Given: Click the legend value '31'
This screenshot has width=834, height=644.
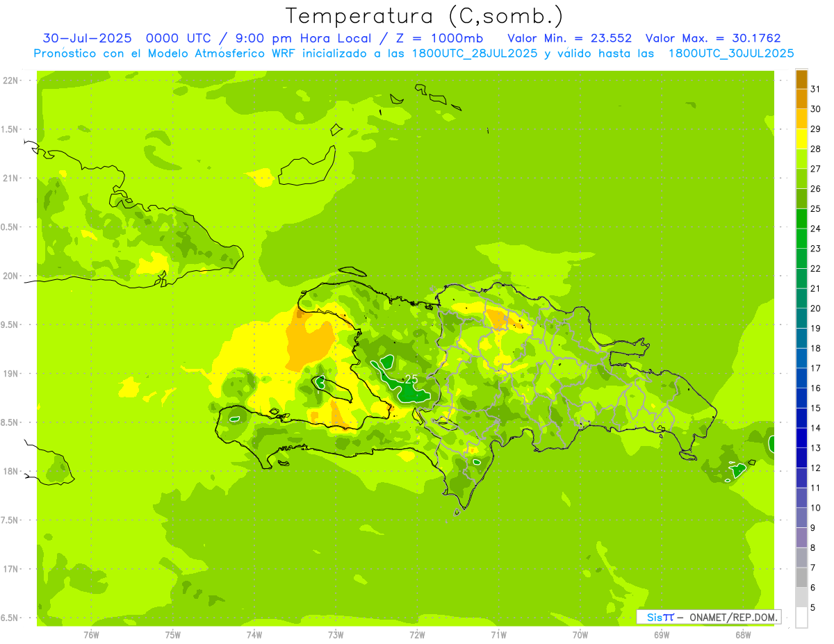Looking at the screenshot, I should (x=816, y=89).
